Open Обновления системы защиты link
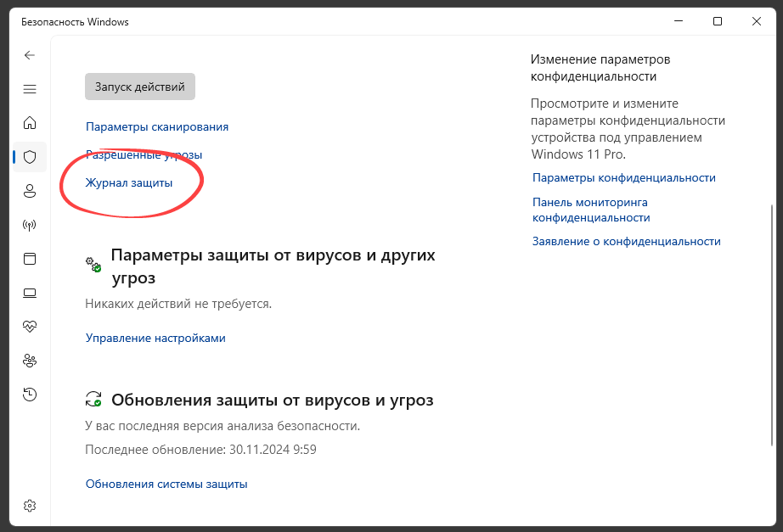 166,484
